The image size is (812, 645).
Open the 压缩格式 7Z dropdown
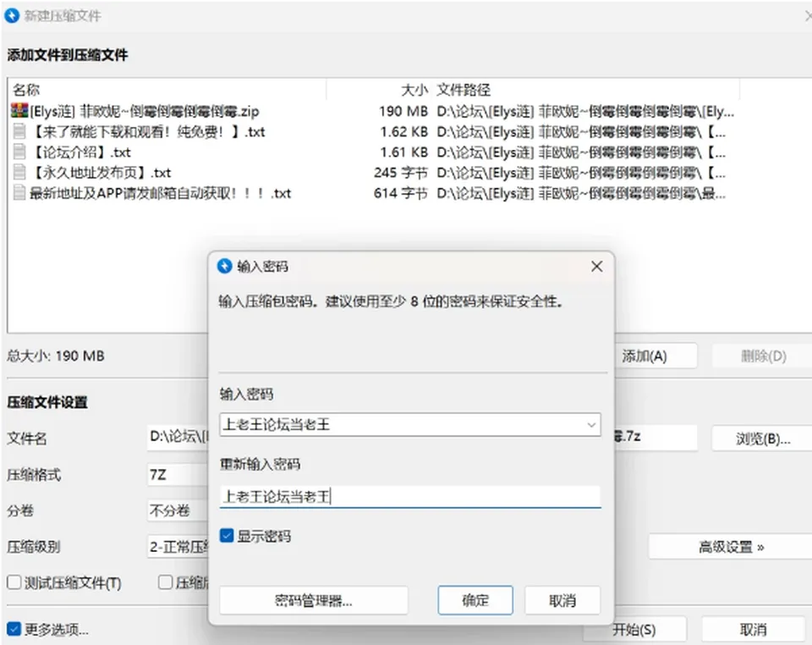tap(178, 475)
